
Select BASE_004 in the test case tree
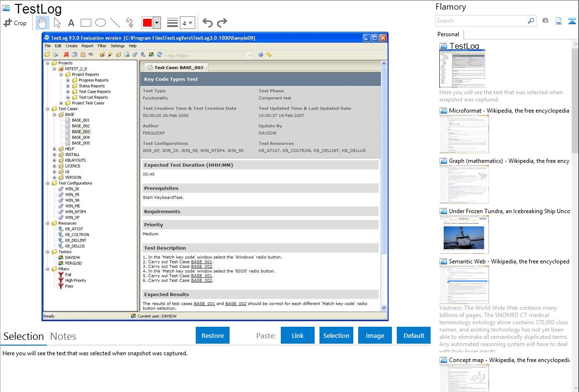[81, 137]
